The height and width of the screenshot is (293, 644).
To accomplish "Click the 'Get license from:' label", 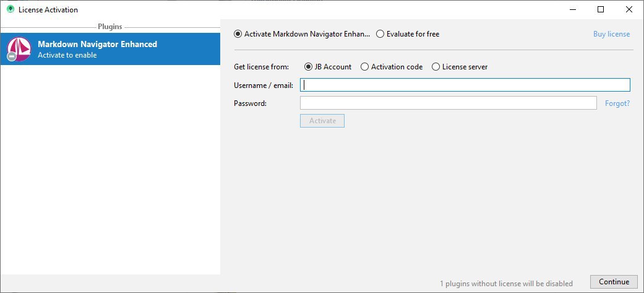I will [261, 67].
